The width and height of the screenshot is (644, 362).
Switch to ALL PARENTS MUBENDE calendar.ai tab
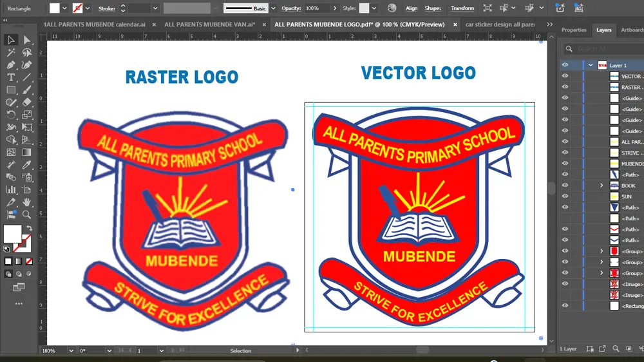(x=95, y=24)
